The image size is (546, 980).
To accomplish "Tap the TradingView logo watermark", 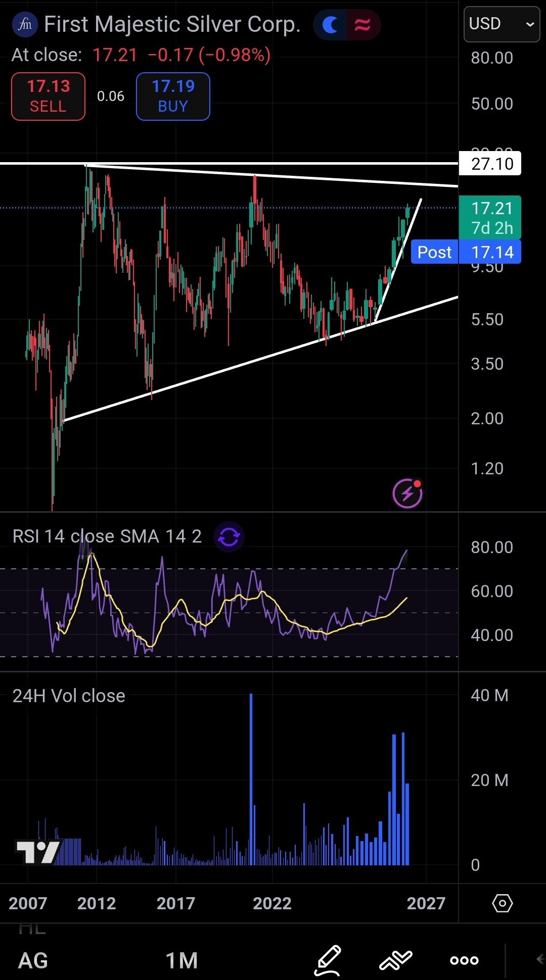I will pos(38,852).
